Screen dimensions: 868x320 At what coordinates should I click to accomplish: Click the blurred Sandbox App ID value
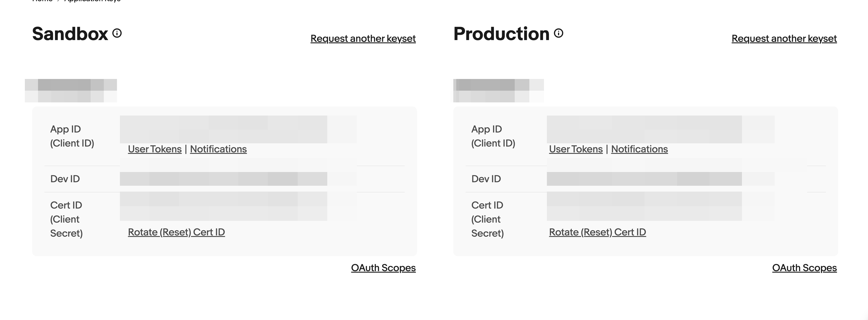tap(223, 129)
